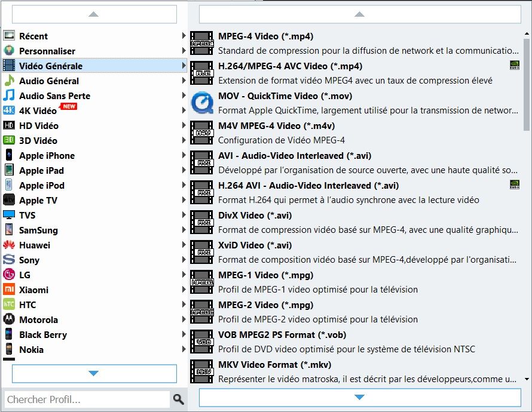Click the Black Berry phone icon
Image resolution: width=532 pixels, height=412 pixels.
pos(9,334)
